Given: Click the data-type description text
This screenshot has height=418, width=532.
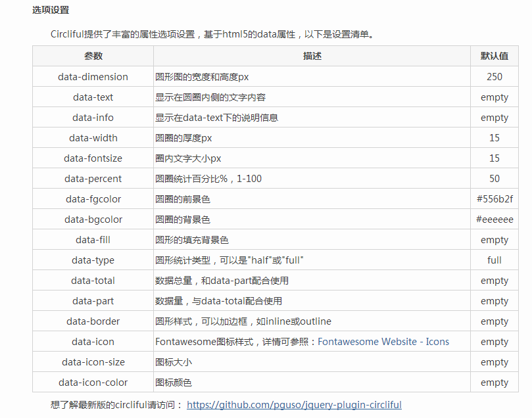Looking at the screenshot, I should click(x=229, y=260).
